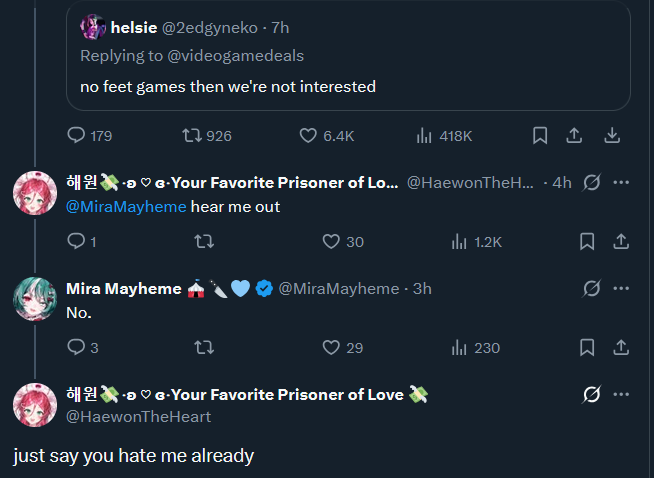Retweet Mira Mayheme's 'No.' reply
654x478 pixels.
[x=203, y=347]
